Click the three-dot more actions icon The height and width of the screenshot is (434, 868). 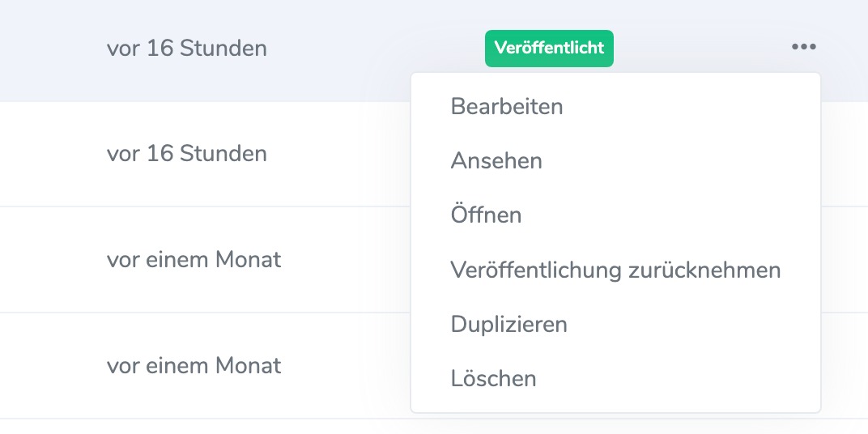804,47
